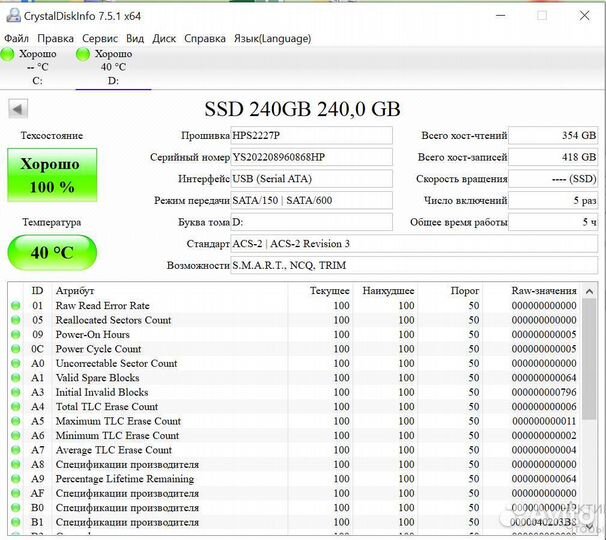Click status dot of Minimum TLC Erase Count
Screen dimensions: 606x540
click(15, 435)
